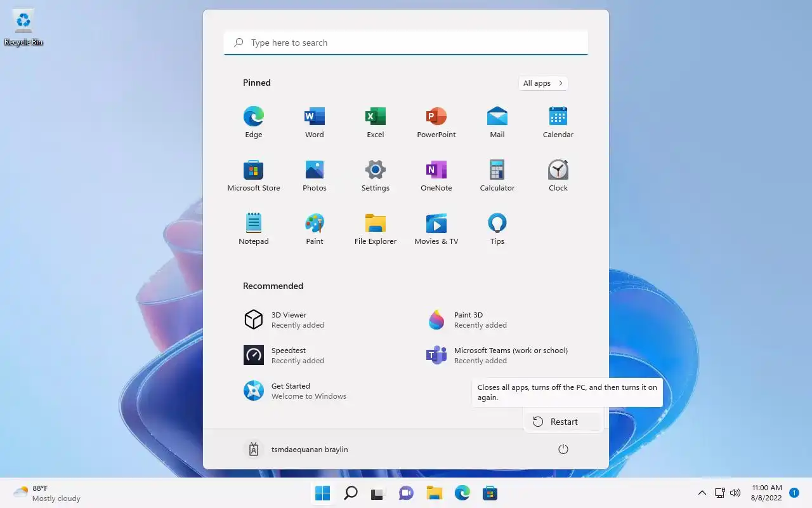Open Microsoft Teams (work or school)

click(x=497, y=355)
